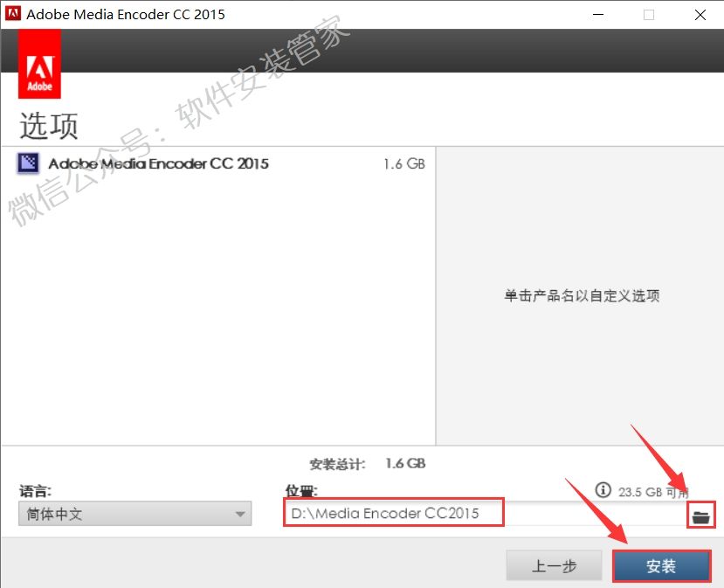Image resolution: width=724 pixels, height=588 pixels.
Task: Minimize the installer window
Action: click(597, 15)
